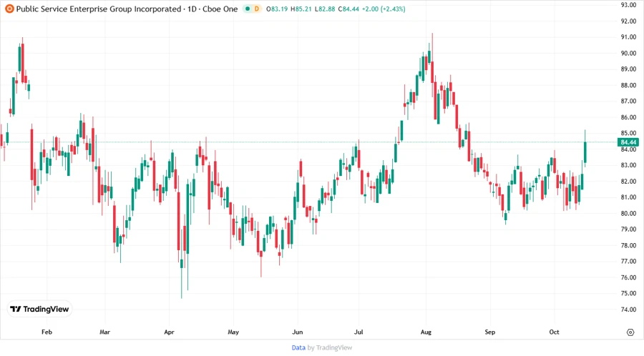Click the Sep label on time axis

[x=490, y=332]
